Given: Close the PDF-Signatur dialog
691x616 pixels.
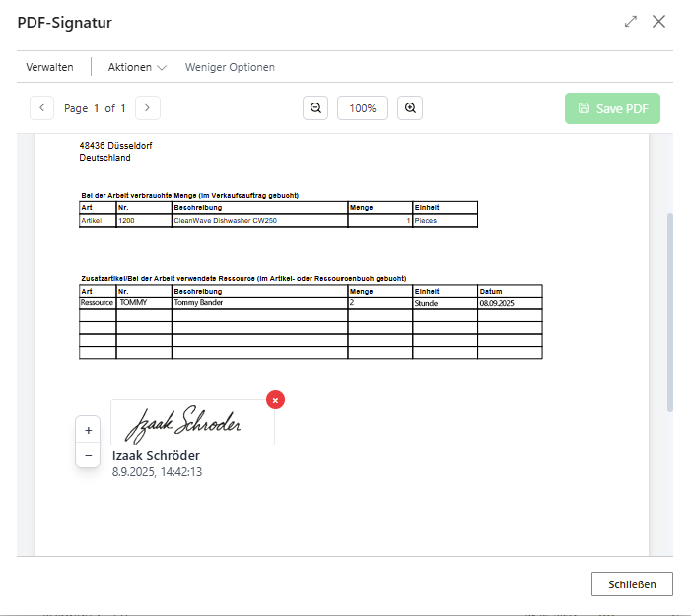Looking at the screenshot, I should (658, 21).
